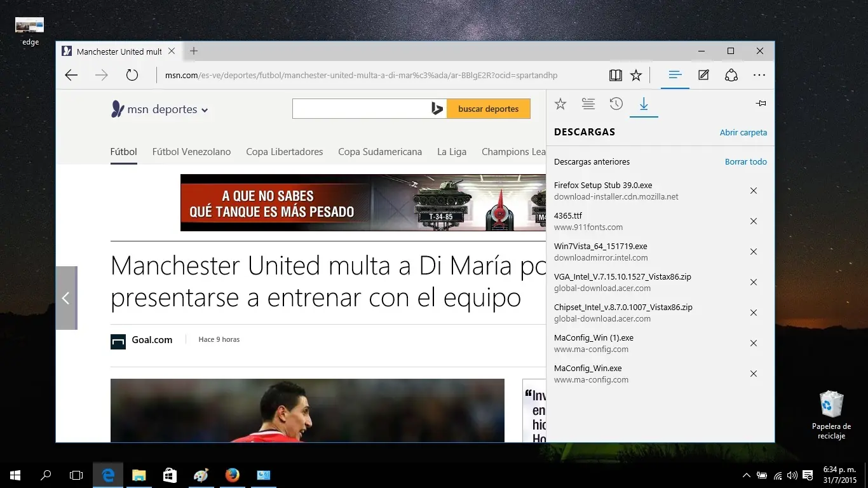Viewport: 868px width, 488px height.
Task: Click the Bing search icon in the search box
Action: [437, 108]
